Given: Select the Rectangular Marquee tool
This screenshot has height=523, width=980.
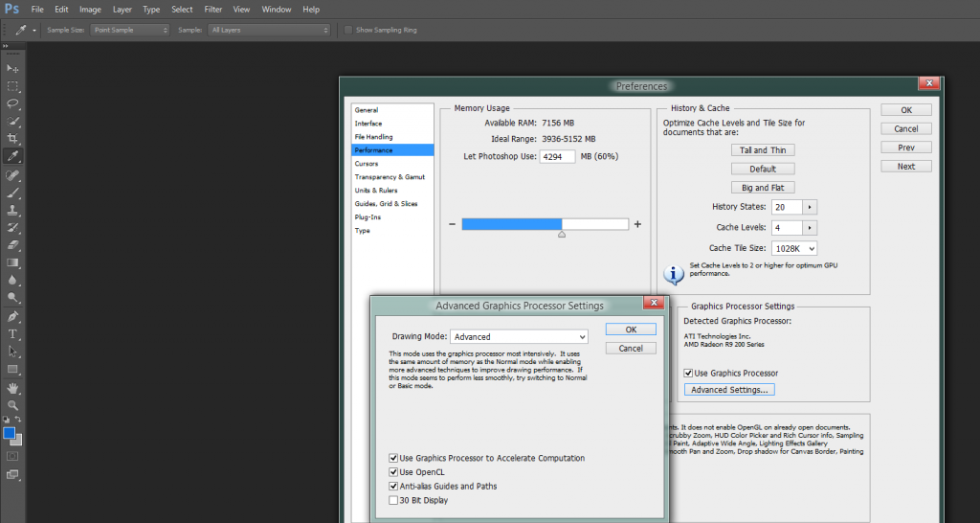Looking at the screenshot, I should pos(12,86).
